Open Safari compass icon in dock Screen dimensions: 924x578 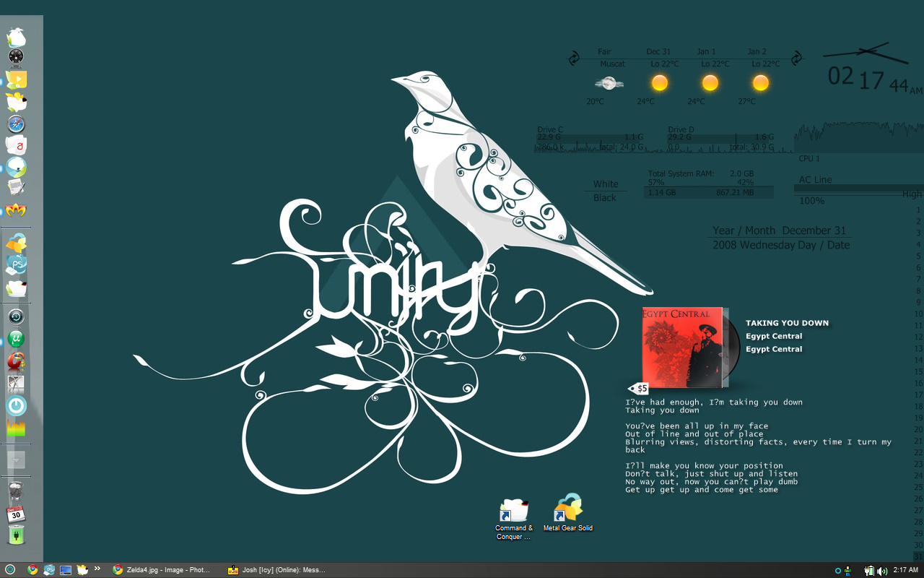coord(17,124)
